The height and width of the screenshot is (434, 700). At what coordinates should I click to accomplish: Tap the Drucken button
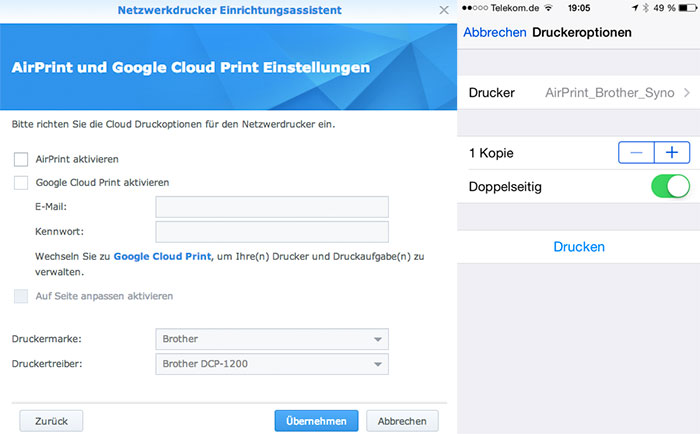pos(579,247)
